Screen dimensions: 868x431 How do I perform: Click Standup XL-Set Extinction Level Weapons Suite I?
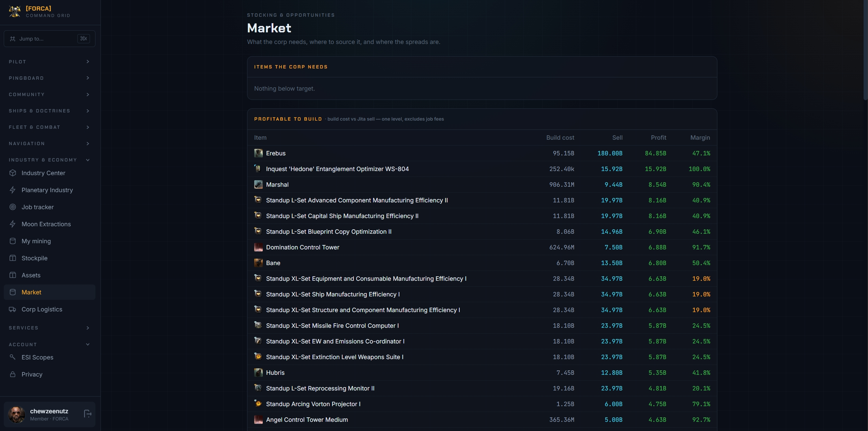pyautogui.click(x=335, y=357)
